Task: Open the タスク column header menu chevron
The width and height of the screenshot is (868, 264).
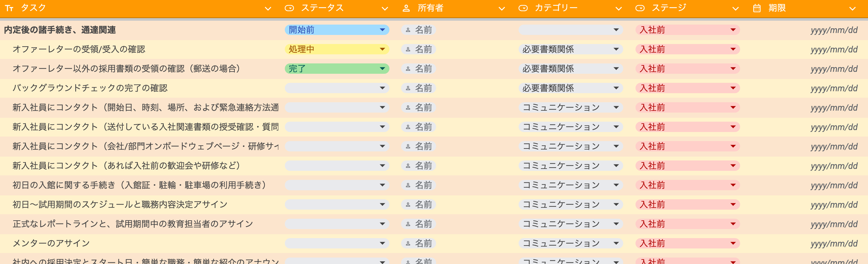Action: pyautogui.click(x=268, y=8)
